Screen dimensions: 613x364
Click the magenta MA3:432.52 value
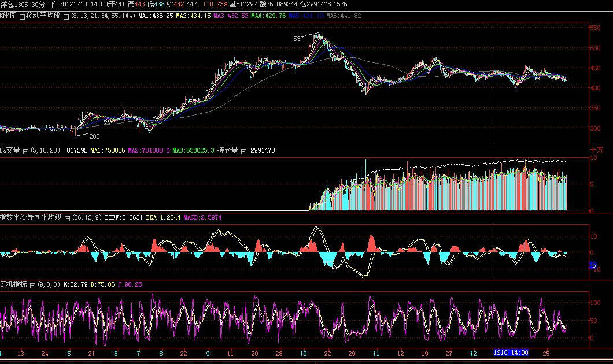click(231, 16)
